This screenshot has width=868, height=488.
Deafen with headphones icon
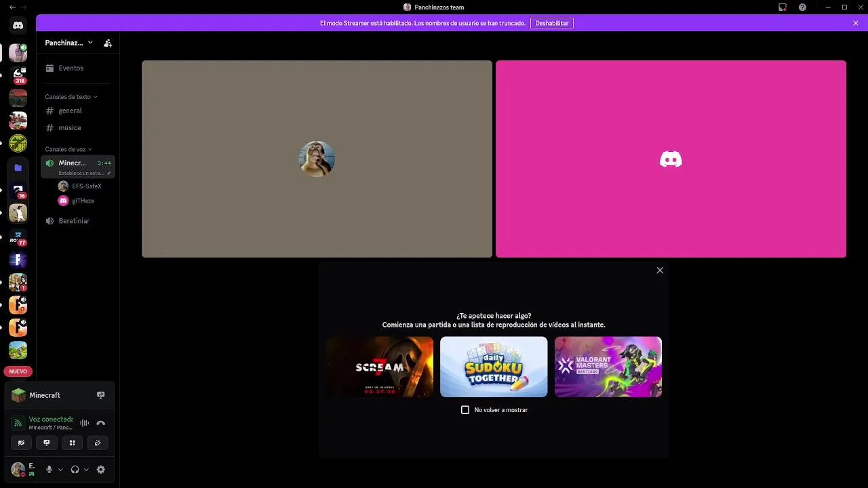75,469
